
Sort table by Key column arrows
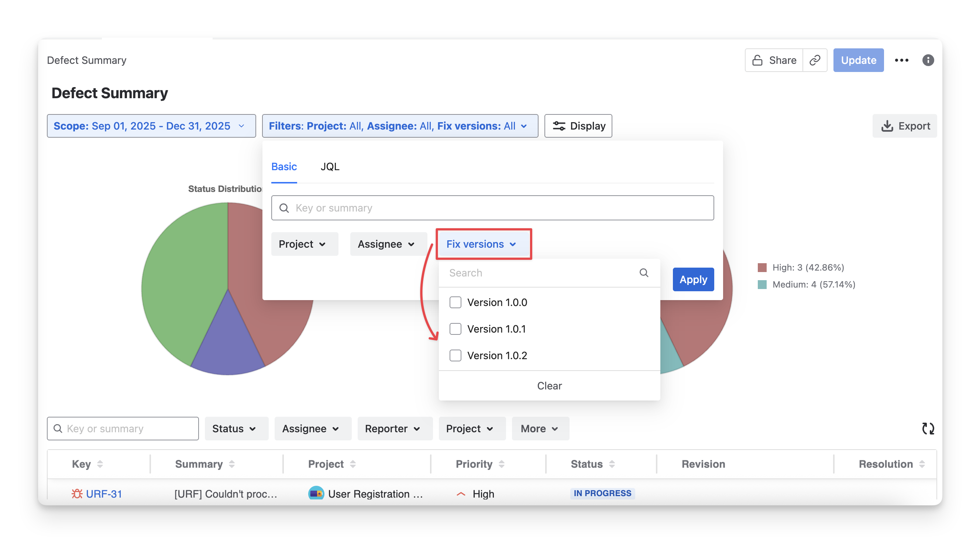pos(100,464)
